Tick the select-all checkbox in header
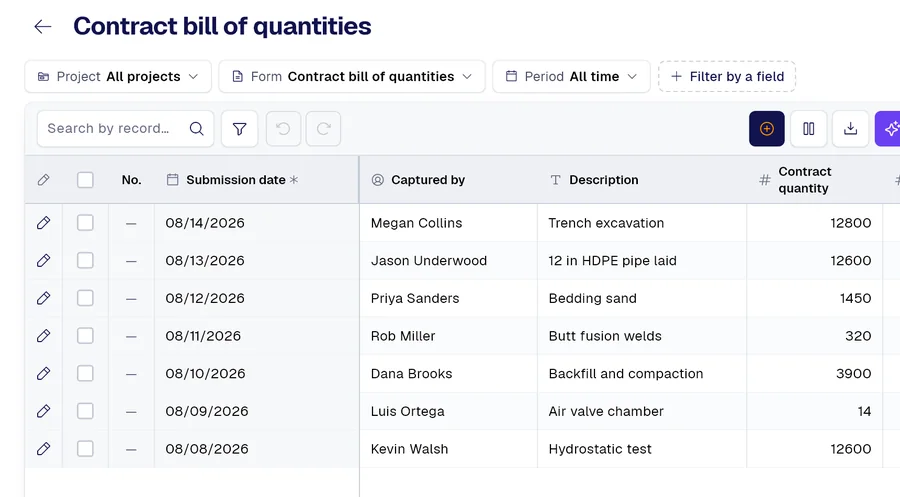 click(x=85, y=180)
